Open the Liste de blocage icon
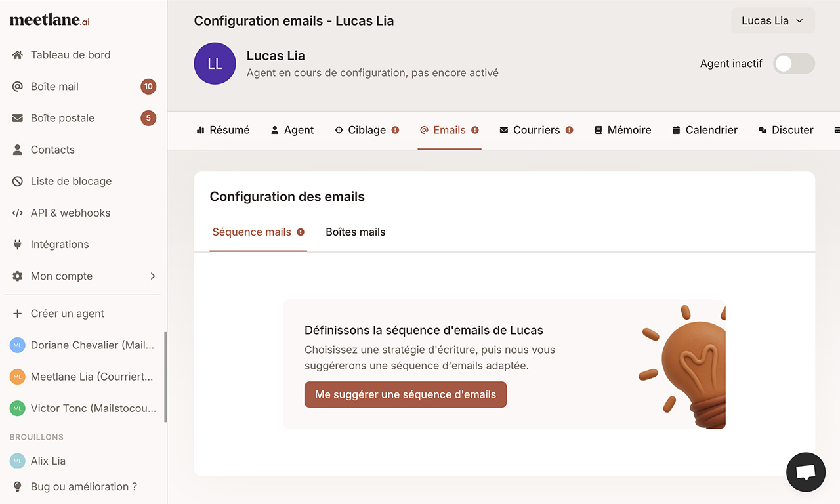Image resolution: width=840 pixels, height=504 pixels. 17,180
